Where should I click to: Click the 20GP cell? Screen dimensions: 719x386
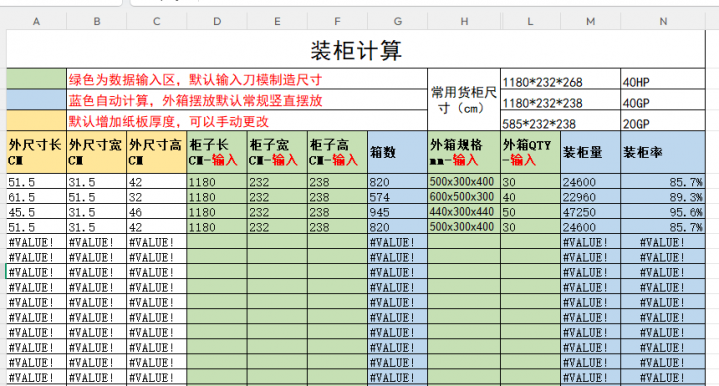click(663, 120)
